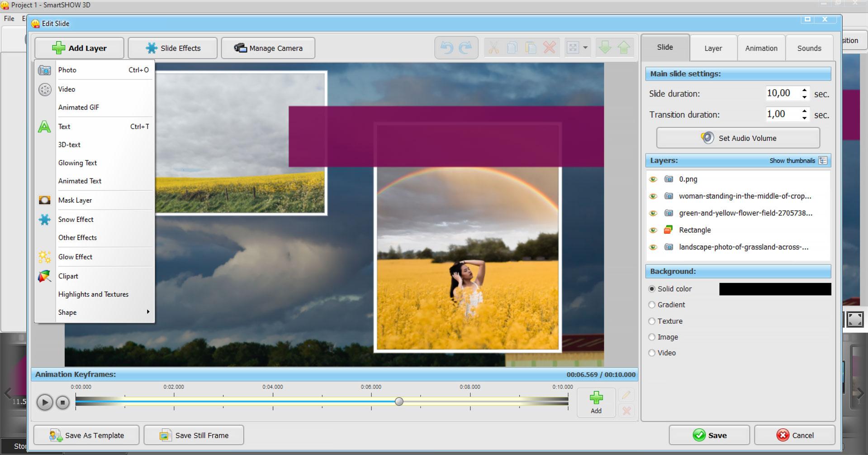Click Save As Template
868x455 pixels.
pos(86,435)
